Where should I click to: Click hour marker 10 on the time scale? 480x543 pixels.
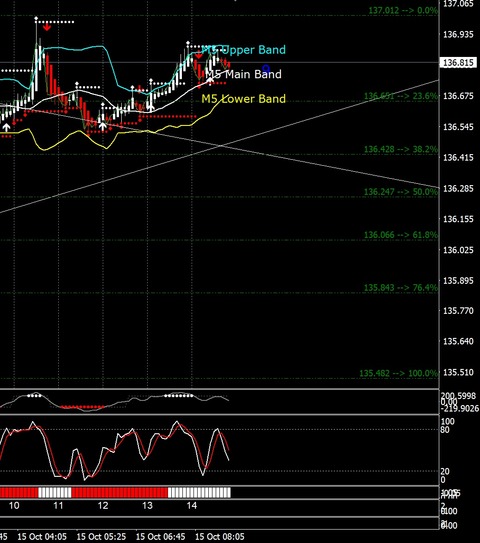[x=14, y=506]
